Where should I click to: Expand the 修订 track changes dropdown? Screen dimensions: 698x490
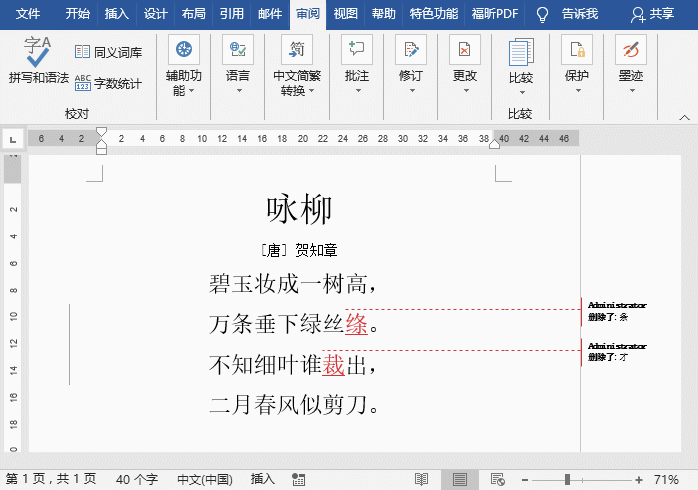click(411, 90)
